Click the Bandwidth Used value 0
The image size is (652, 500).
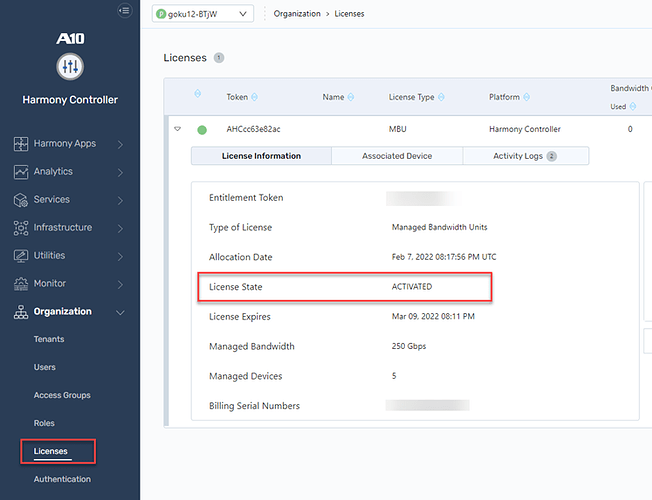click(x=630, y=129)
